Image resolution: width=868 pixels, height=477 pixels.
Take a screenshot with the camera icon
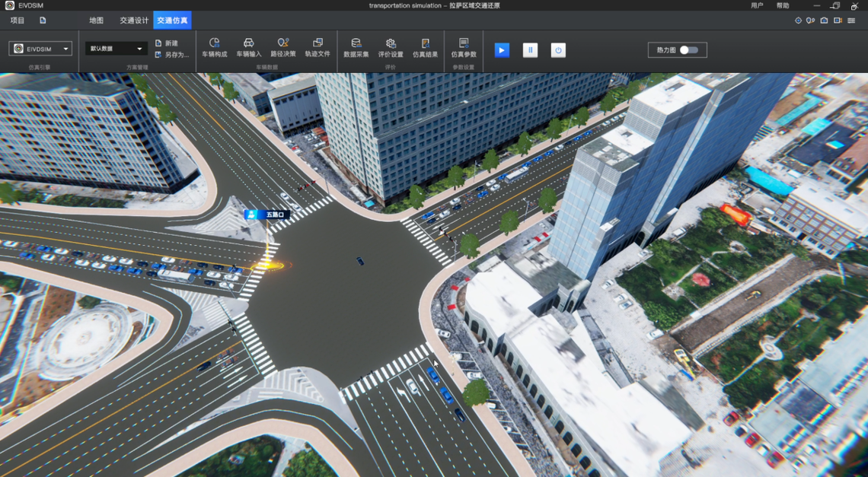pos(825,21)
